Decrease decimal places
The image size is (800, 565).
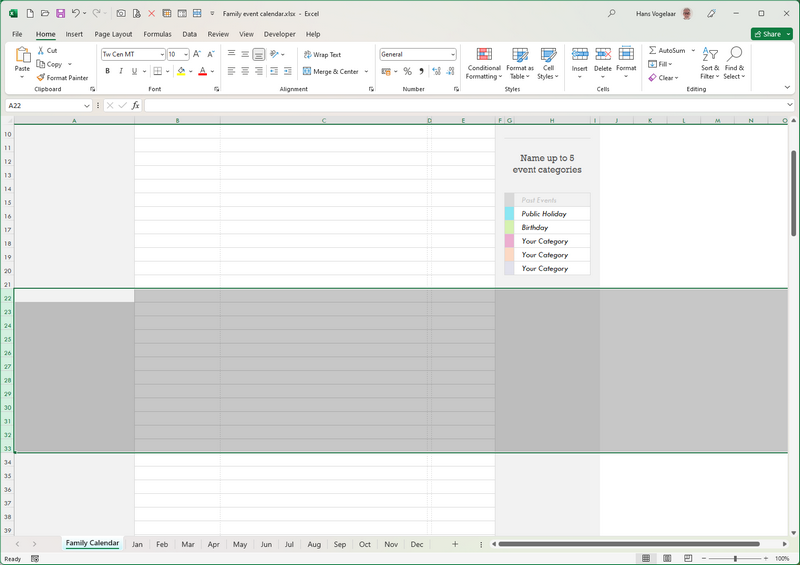click(450, 71)
